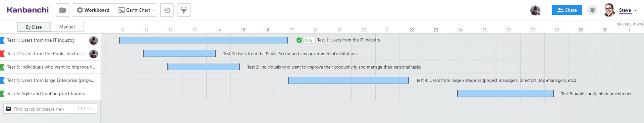This screenshot has height=123, width=644.
Task: Open the notifications bell icon
Action: (592, 10)
